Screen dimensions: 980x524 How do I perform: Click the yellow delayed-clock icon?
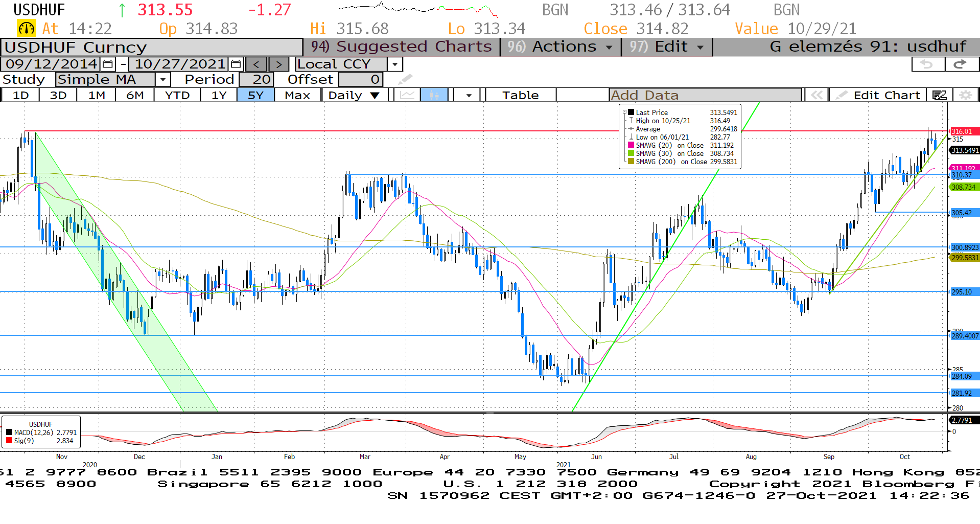pos(26,29)
